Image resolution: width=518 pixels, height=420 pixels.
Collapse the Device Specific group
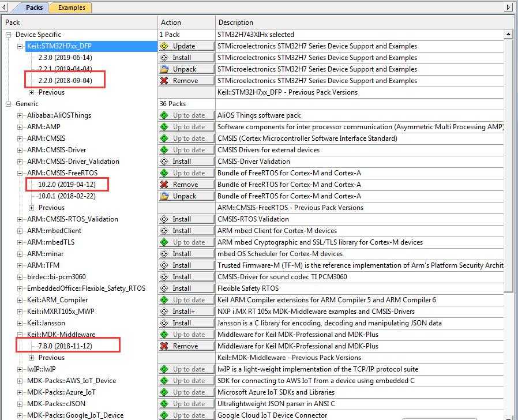tap(9, 35)
